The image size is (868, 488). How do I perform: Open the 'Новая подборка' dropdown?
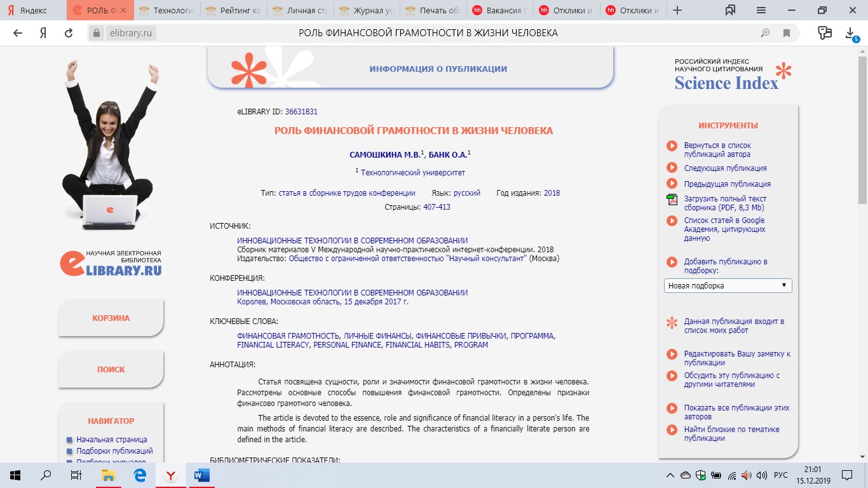[x=728, y=285]
